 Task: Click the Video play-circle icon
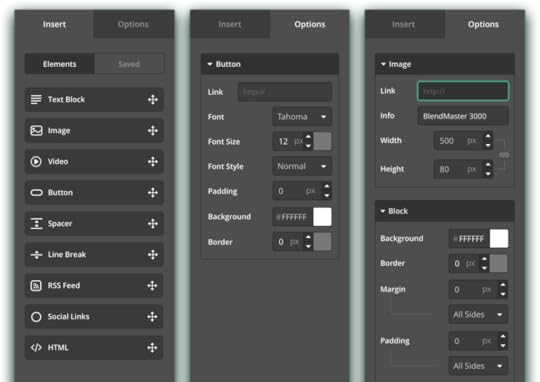click(36, 162)
